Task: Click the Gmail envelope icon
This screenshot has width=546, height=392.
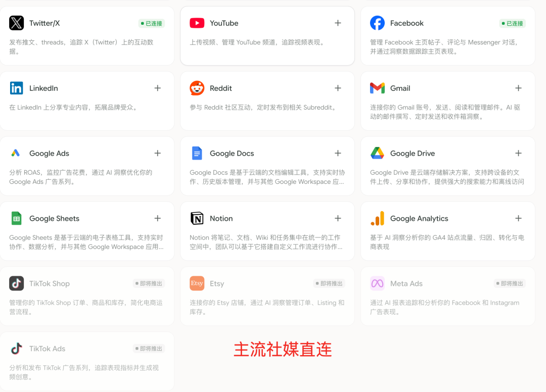Action: pos(377,88)
